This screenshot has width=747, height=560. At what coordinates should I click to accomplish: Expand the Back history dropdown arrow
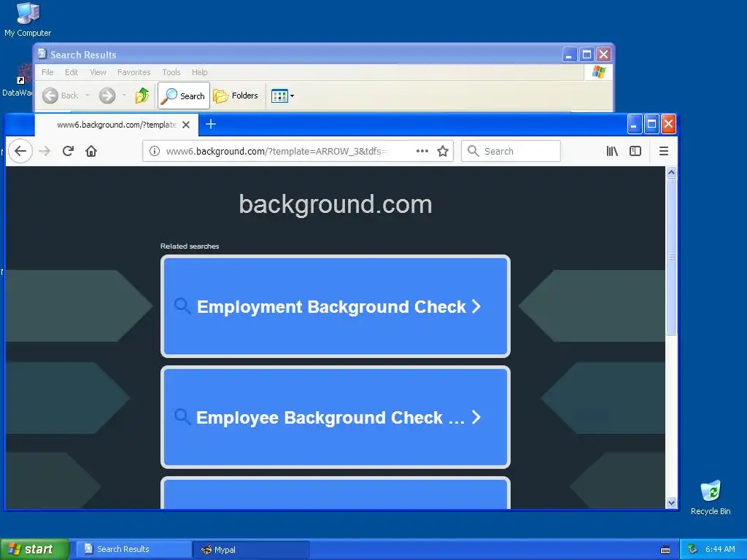coord(88,96)
